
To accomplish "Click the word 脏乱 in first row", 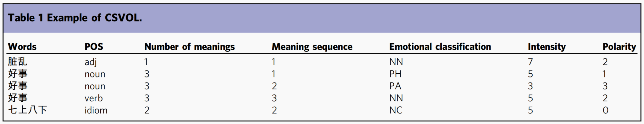I will pos(18,62).
